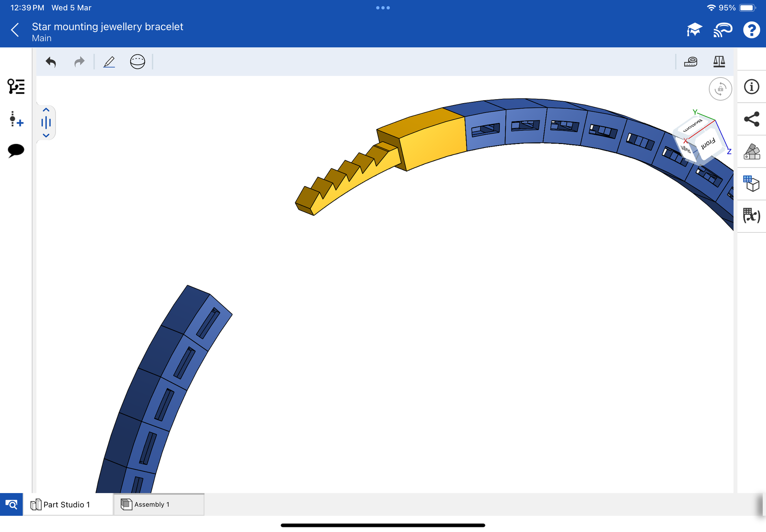Click the Redo arrow in toolbar

[x=79, y=62]
